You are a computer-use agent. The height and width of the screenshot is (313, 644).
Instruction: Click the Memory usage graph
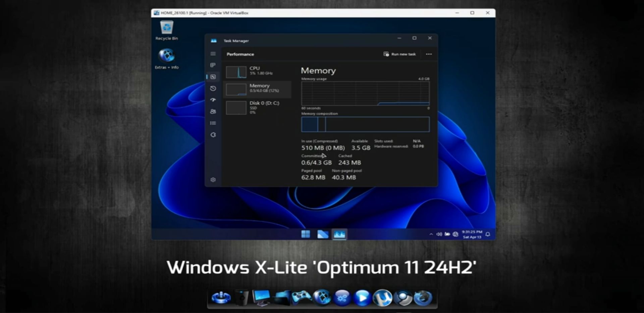click(x=365, y=93)
